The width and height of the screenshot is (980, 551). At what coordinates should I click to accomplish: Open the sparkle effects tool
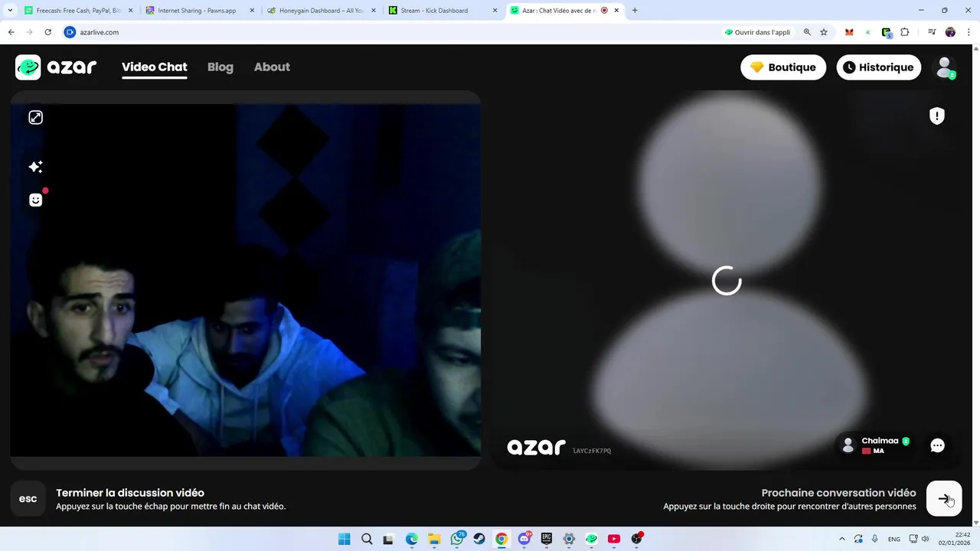pos(35,167)
